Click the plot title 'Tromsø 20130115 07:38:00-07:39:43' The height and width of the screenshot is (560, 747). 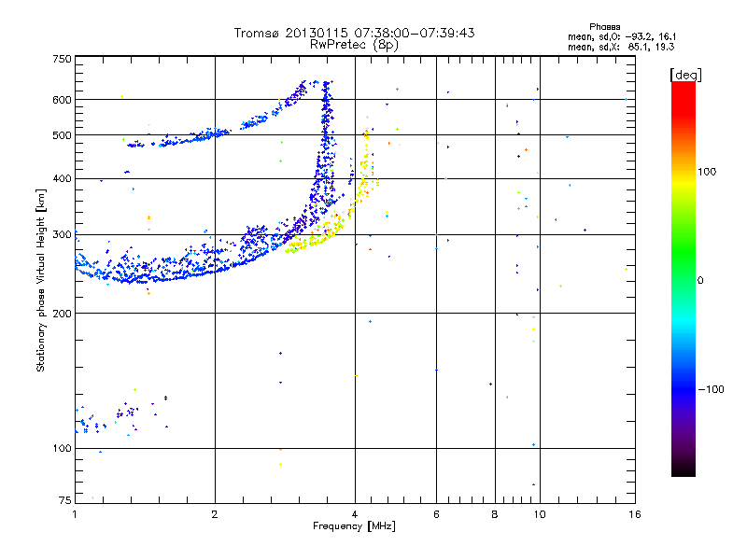[354, 33]
